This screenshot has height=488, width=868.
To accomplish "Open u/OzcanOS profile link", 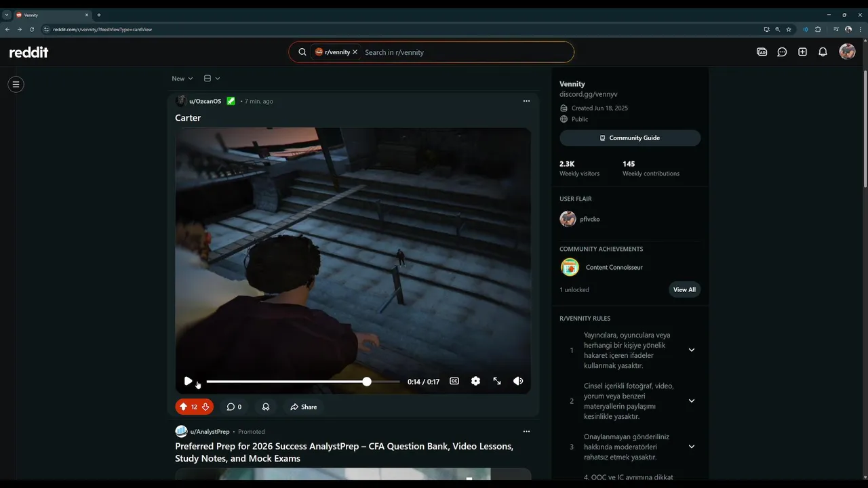I will click(x=205, y=101).
